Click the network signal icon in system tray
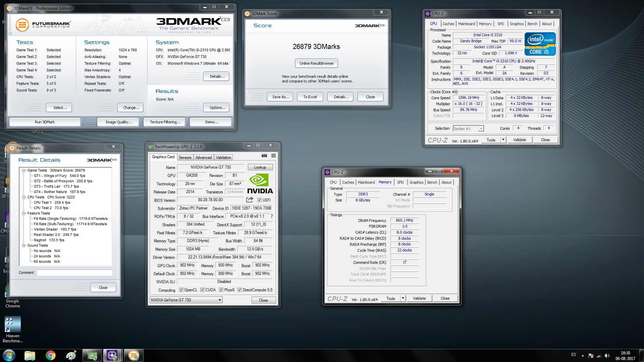This screenshot has width=644, height=362. [x=599, y=356]
